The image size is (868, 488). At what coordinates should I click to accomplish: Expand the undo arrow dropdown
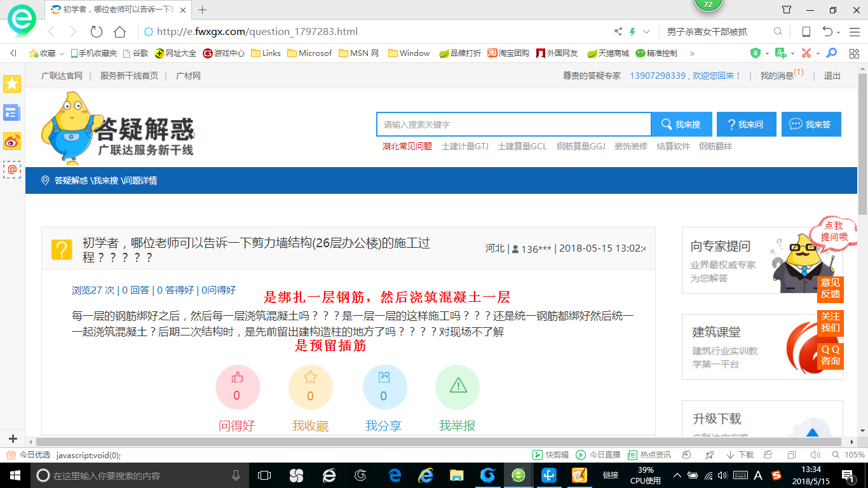839,32
